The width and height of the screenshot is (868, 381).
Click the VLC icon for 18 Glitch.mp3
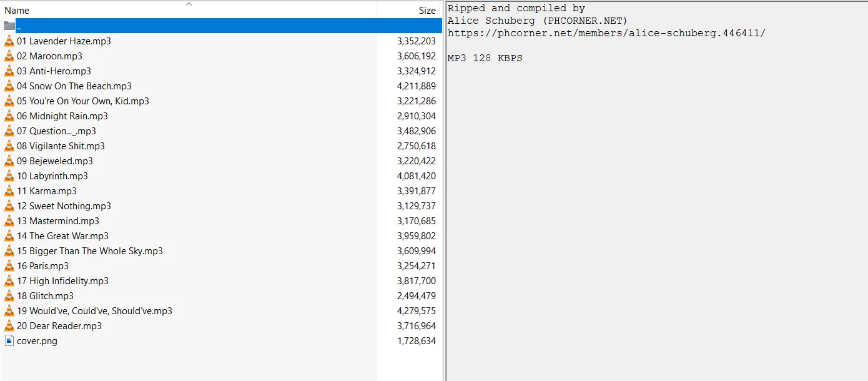point(9,296)
